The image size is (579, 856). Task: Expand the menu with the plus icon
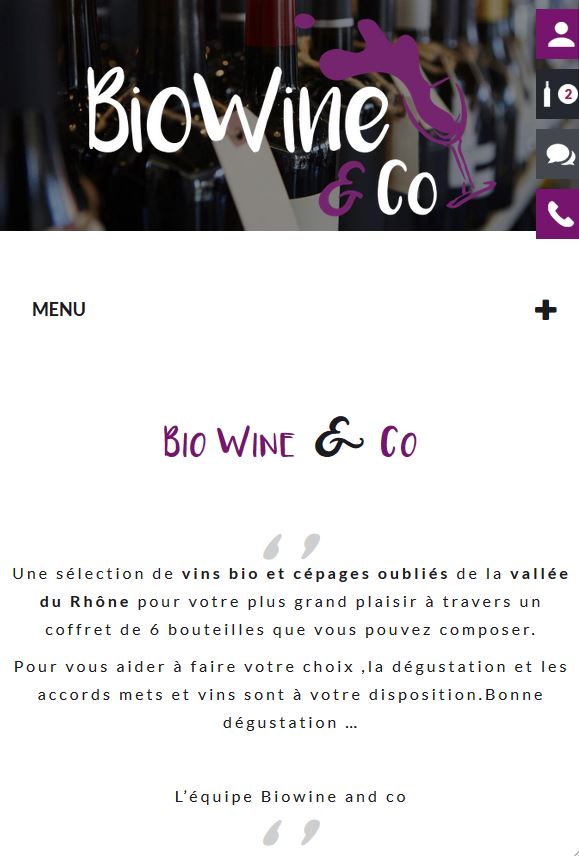pos(546,310)
